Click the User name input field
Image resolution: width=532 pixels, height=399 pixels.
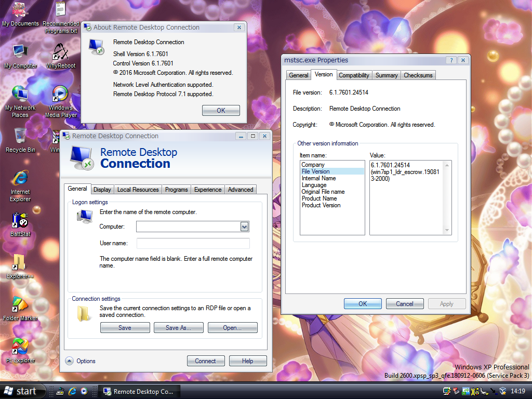point(193,243)
